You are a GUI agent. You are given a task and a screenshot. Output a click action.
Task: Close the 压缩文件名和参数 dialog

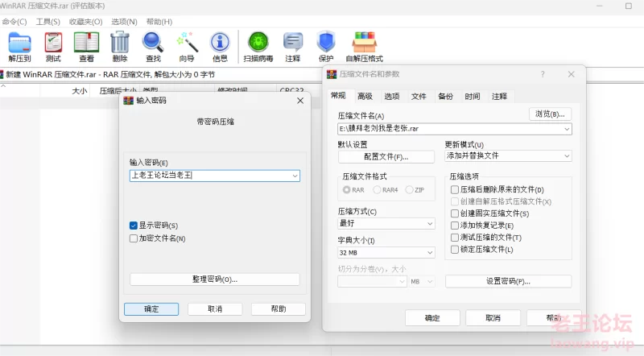pos(571,74)
